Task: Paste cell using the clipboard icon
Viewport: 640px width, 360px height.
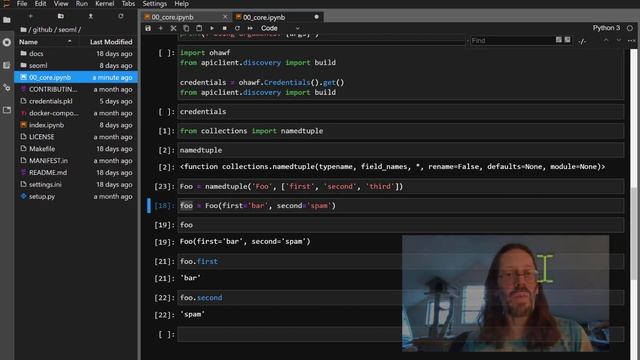Action: point(199,28)
